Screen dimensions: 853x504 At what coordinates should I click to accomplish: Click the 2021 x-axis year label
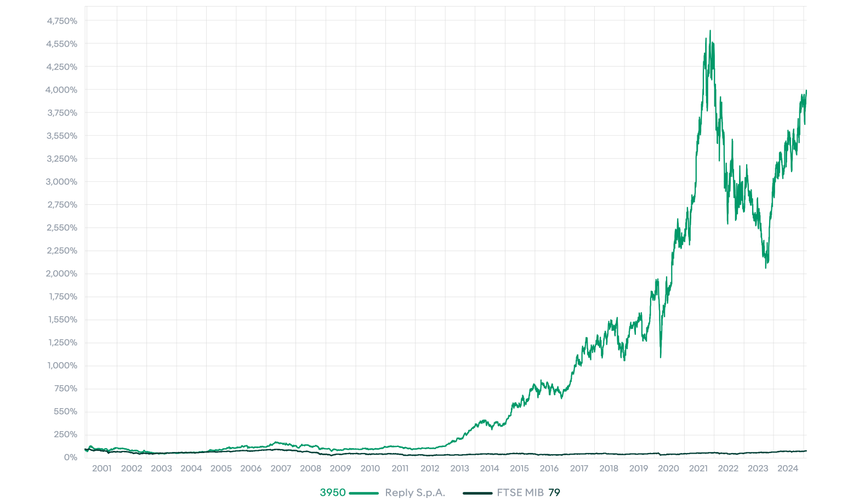(698, 468)
